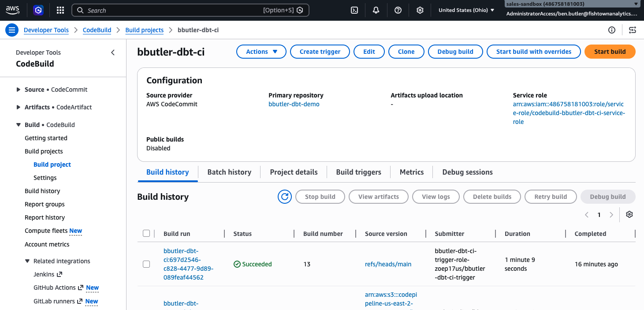The width and height of the screenshot is (644, 310).
Task: Click the orange Start build button
Action: tap(610, 52)
